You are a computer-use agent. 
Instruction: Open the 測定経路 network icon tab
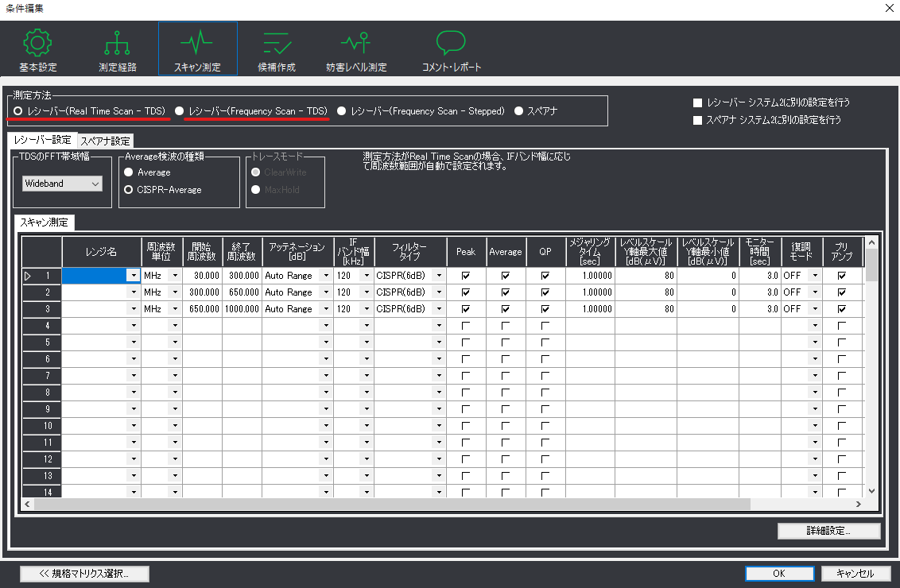(117, 51)
